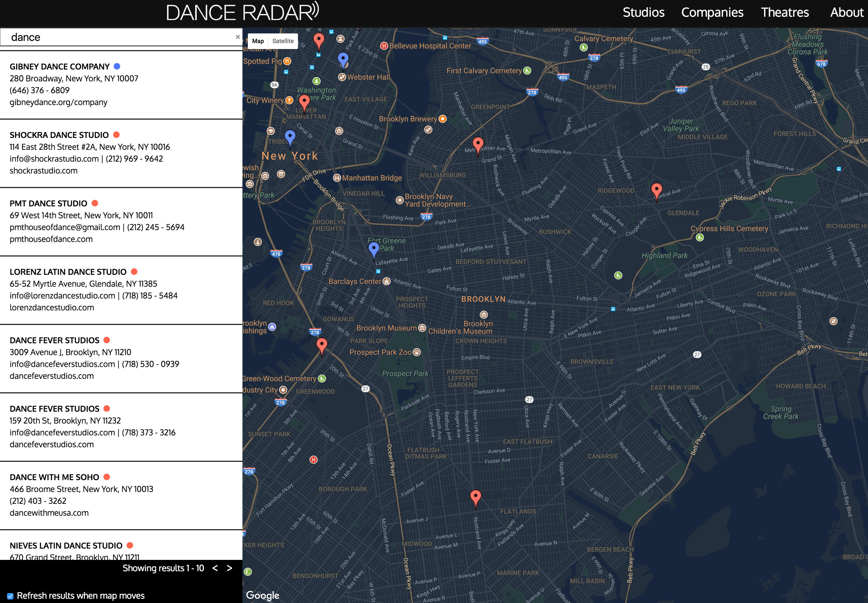Open shockrastudio.com website link
868x603 pixels.
click(x=43, y=171)
